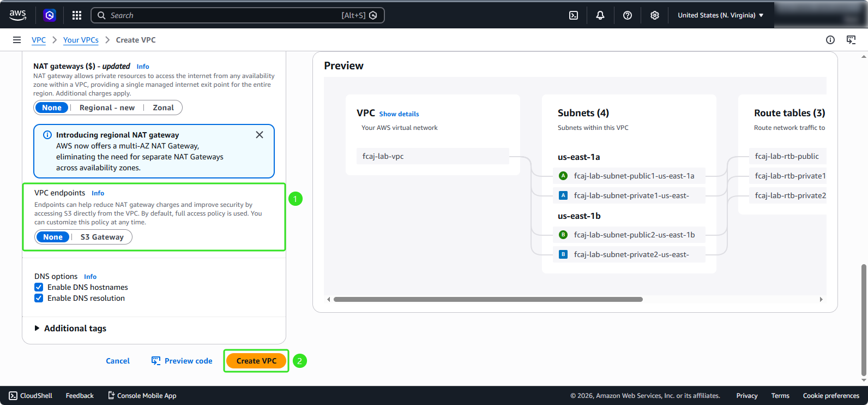This screenshot has height=405, width=868.
Task: Open the help question-mark menu
Action: point(628,15)
